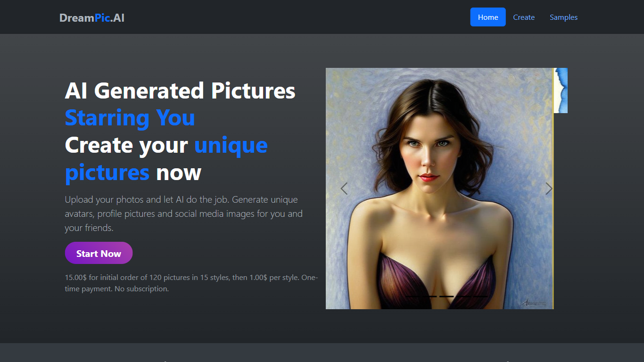Click the 15.00$ pricing note text
This screenshot has width=644, height=362.
pos(191,283)
